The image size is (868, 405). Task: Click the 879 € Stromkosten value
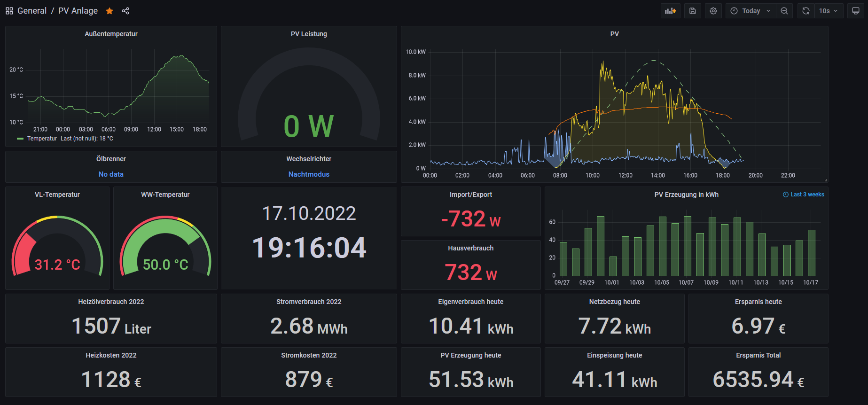309,380
